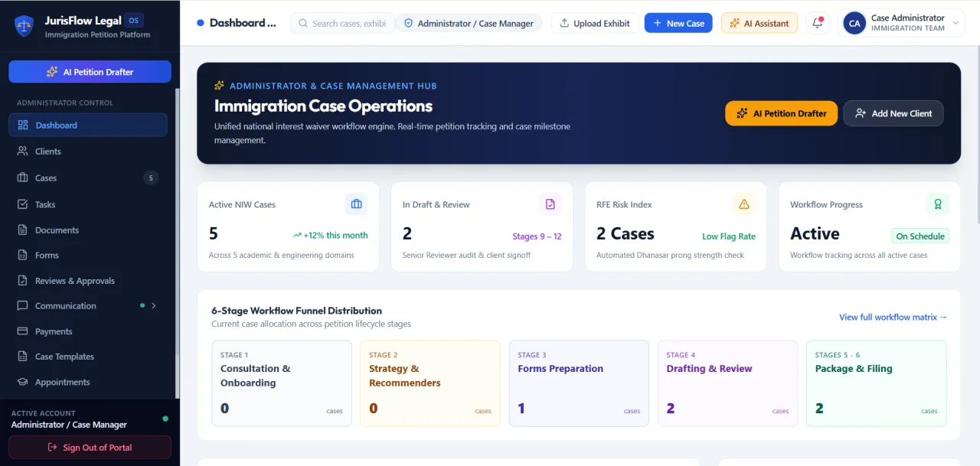Open the AI Petition Drafter sidebar button
The height and width of the screenshot is (466, 980).
pyautogui.click(x=90, y=72)
